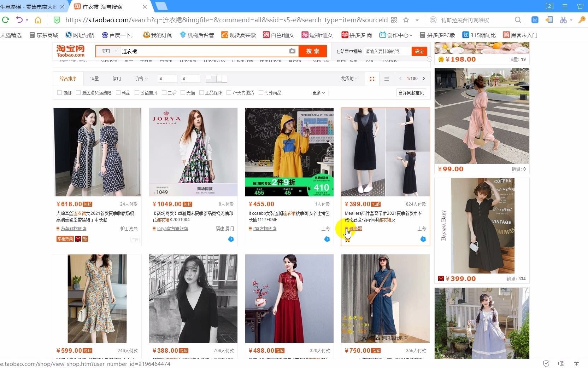
Task: Click the search magnifier icon in browser toolbar
Action: (x=518, y=20)
